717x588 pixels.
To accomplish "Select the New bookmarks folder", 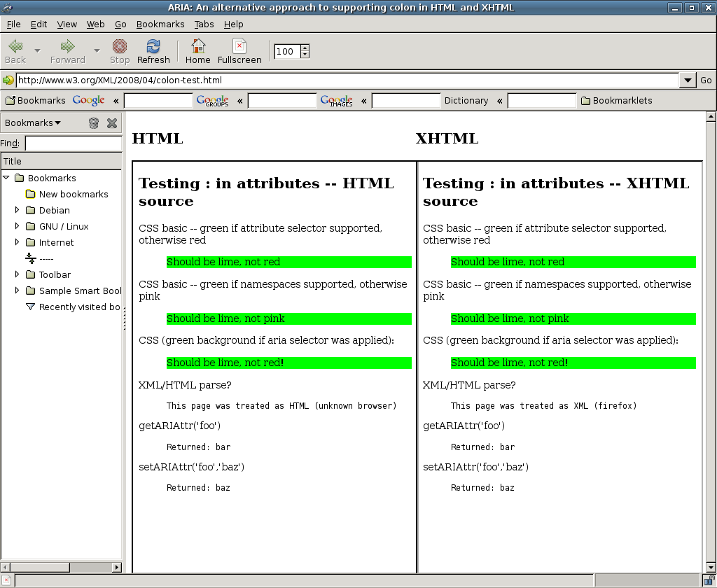I will click(67, 195).
